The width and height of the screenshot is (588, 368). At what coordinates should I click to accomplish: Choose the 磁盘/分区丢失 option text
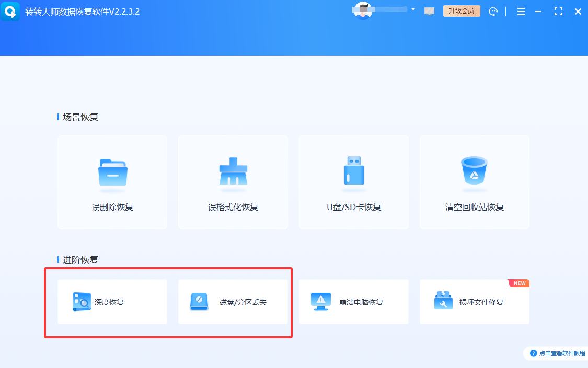(243, 302)
